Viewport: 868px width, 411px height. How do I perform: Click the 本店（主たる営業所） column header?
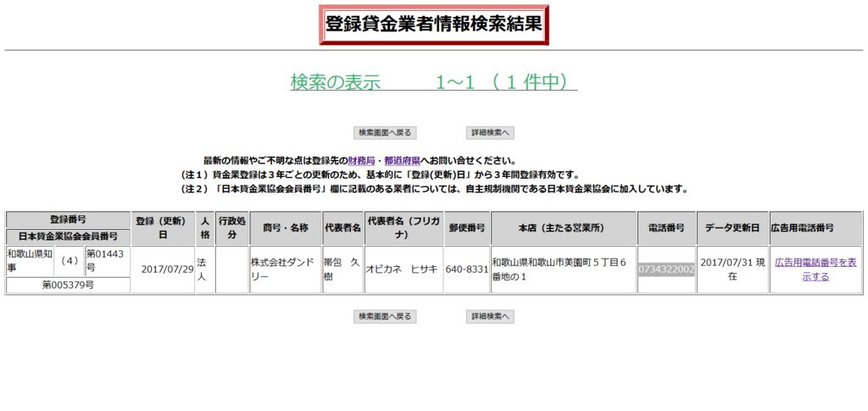(x=564, y=228)
